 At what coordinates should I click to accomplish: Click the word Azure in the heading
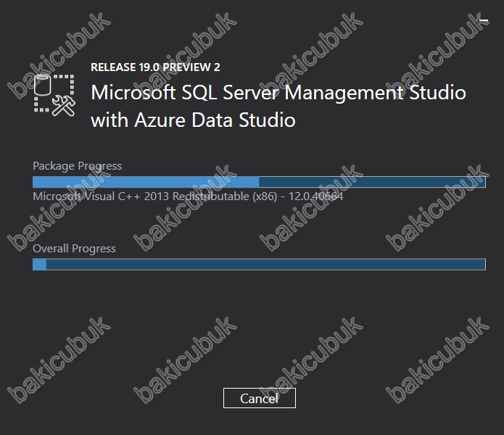pos(160,120)
